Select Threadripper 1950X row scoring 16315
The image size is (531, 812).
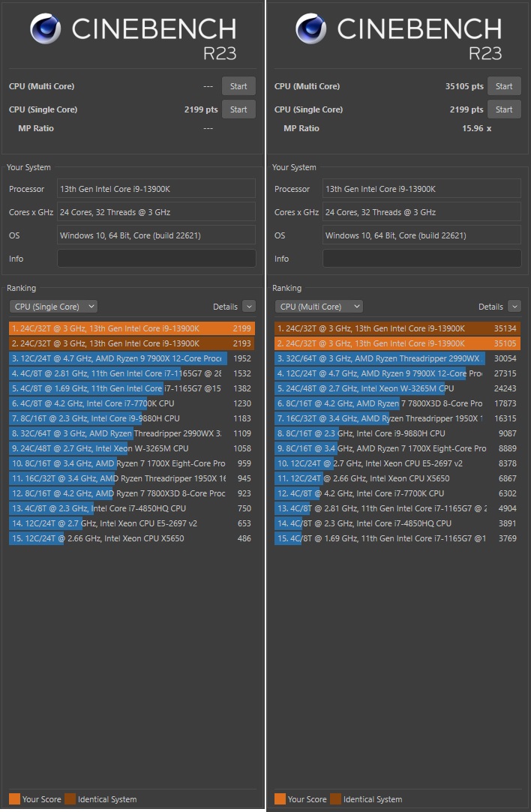tap(397, 418)
